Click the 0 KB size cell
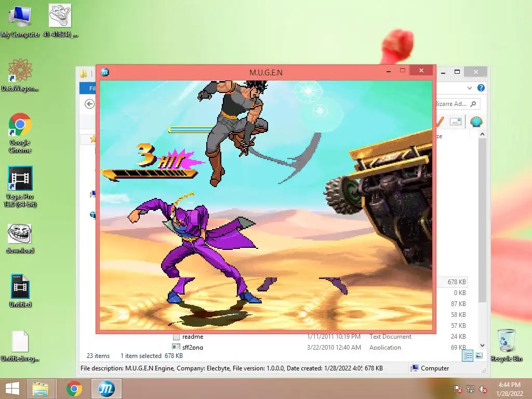Viewport: 532px width, 399px height. click(460, 293)
